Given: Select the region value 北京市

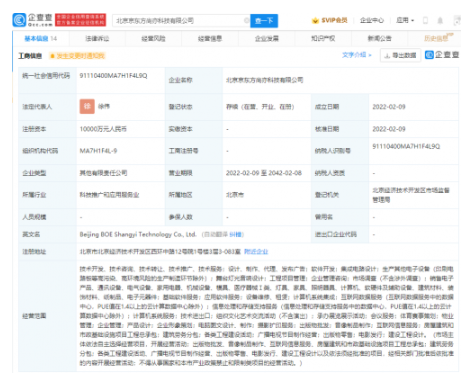Looking at the screenshot, I should (x=235, y=195).
